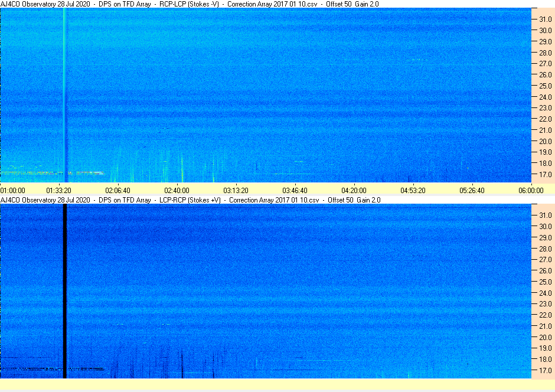Click the 27.0 frequency label on upper chart
Image resolution: width=555 pixels, height=392 pixels.
546,64
